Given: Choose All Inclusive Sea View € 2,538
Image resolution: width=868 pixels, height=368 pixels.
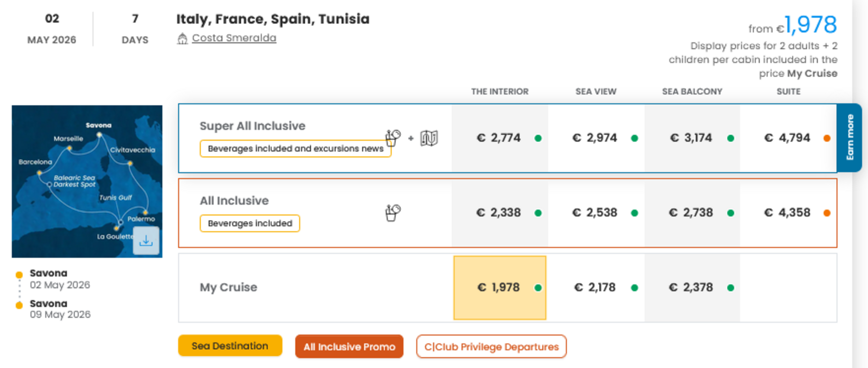Looking at the screenshot, I should coord(594,213).
